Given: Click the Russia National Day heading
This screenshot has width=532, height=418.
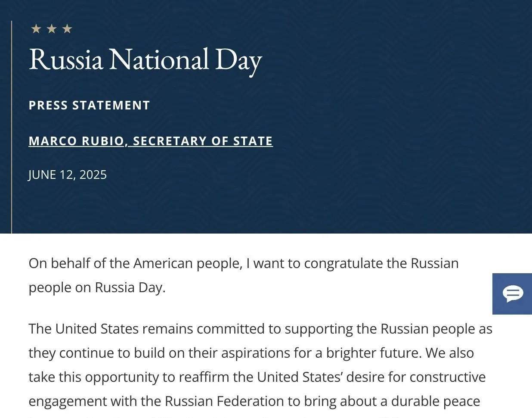Looking at the screenshot, I should click(x=145, y=60).
